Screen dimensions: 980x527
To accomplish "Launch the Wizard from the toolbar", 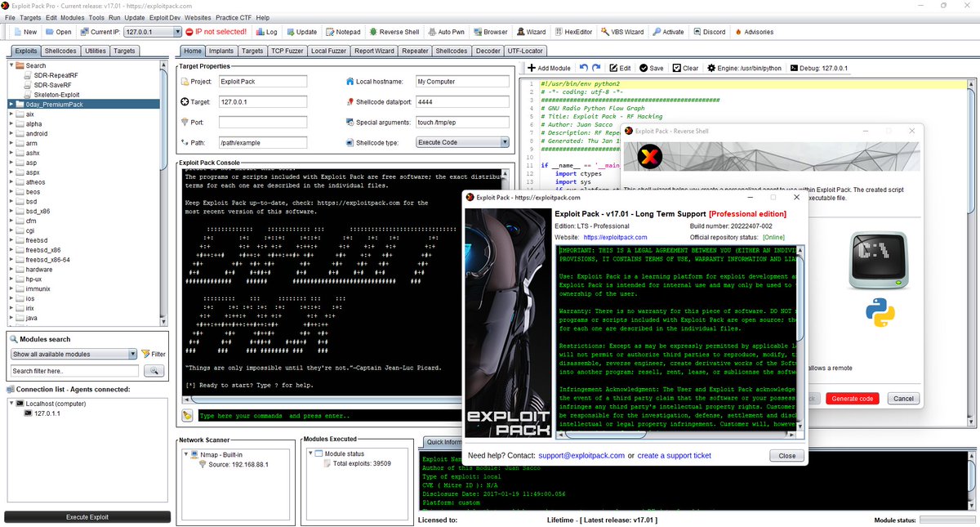I will coord(531,32).
